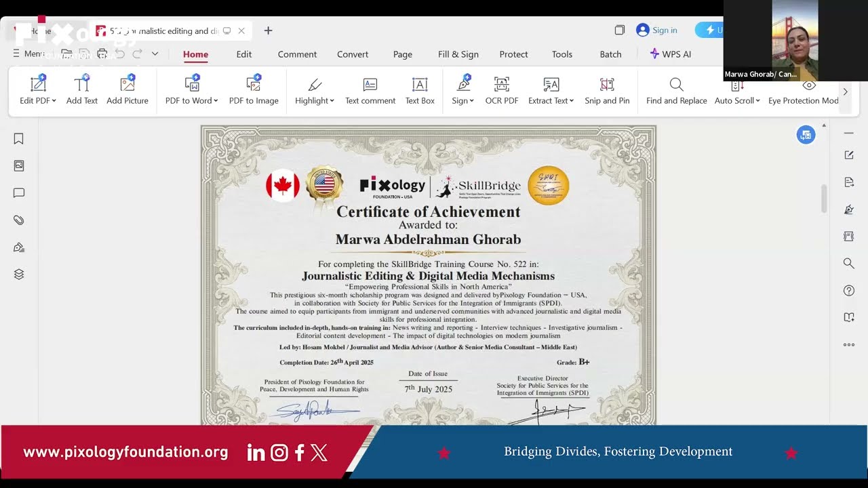Click the vertical document scrollbar thumb
This screenshot has height=488, width=868.
tap(824, 199)
